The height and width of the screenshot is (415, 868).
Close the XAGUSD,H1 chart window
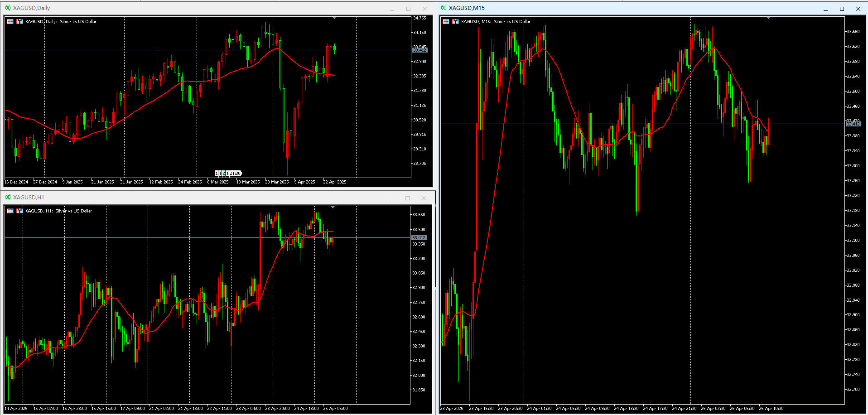point(424,198)
